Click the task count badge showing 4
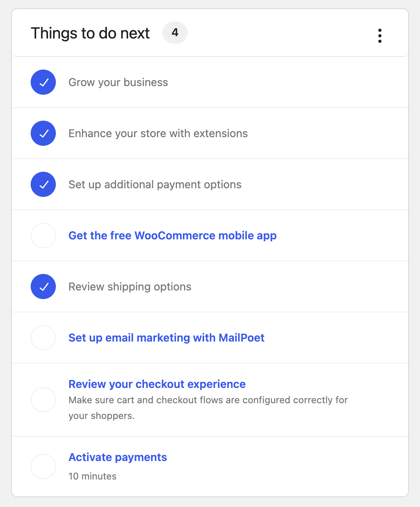 click(175, 33)
